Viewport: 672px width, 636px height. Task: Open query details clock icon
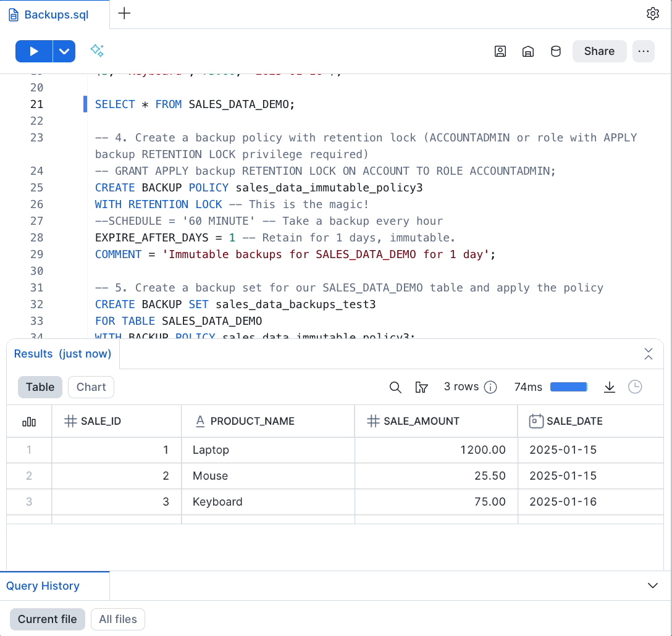point(635,387)
